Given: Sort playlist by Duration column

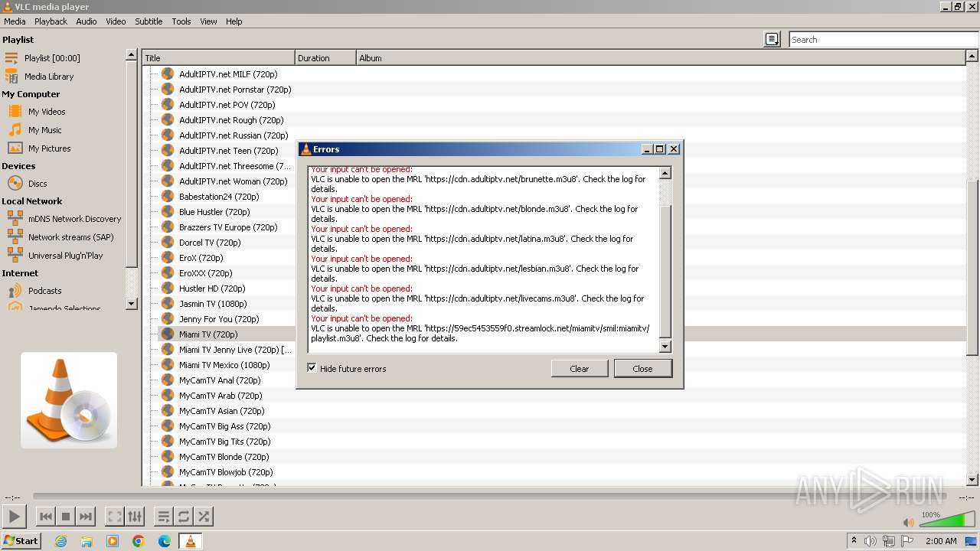Looking at the screenshot, I should click(x=325, y=57).
